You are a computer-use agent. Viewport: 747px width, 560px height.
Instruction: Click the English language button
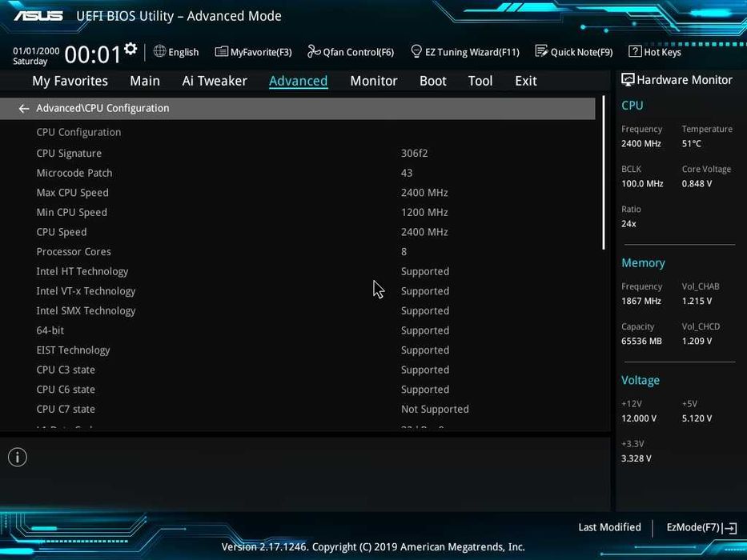tap(183, 52)
